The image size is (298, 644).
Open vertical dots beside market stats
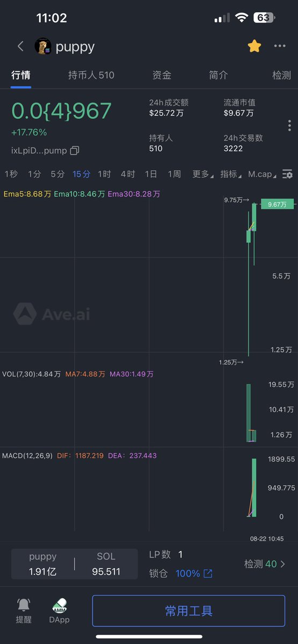(x=289, y=126)
